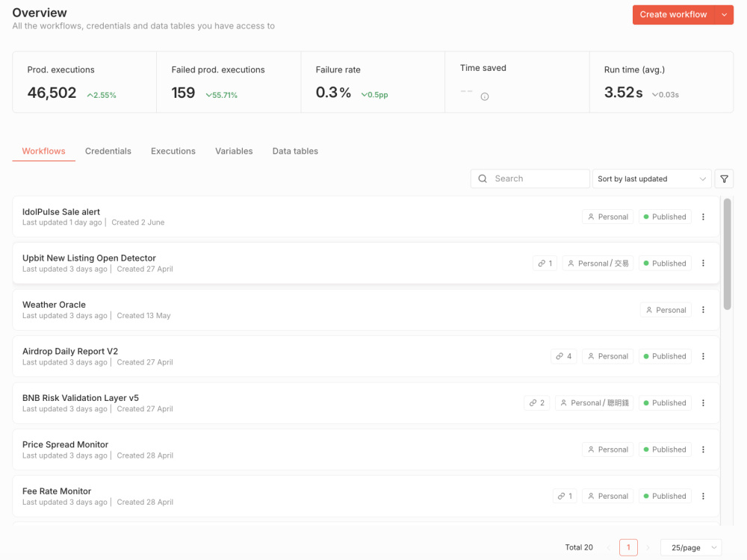747x560 pixels.
Task: Open options menu for Price Spread Monitor
Action: 703,449
